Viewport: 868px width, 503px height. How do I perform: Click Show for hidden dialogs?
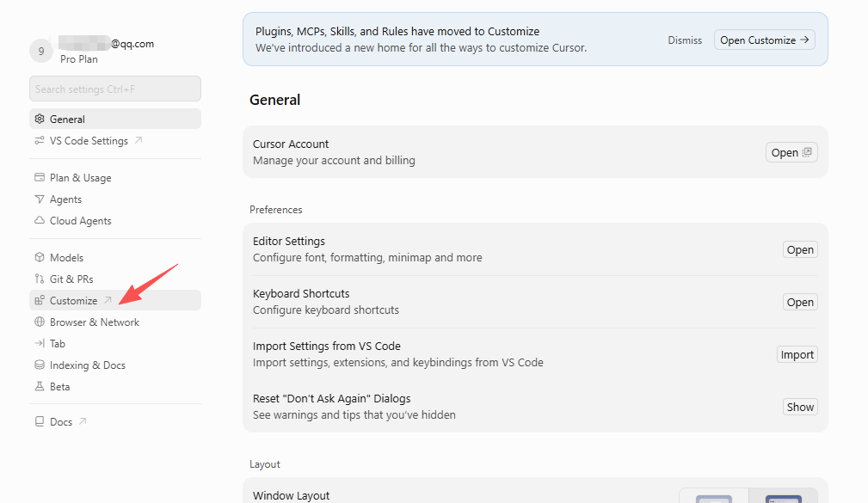800,407
